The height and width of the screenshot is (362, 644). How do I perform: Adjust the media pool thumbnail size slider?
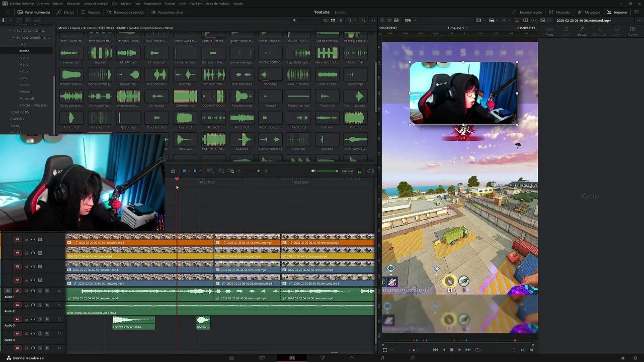(294, 20)
